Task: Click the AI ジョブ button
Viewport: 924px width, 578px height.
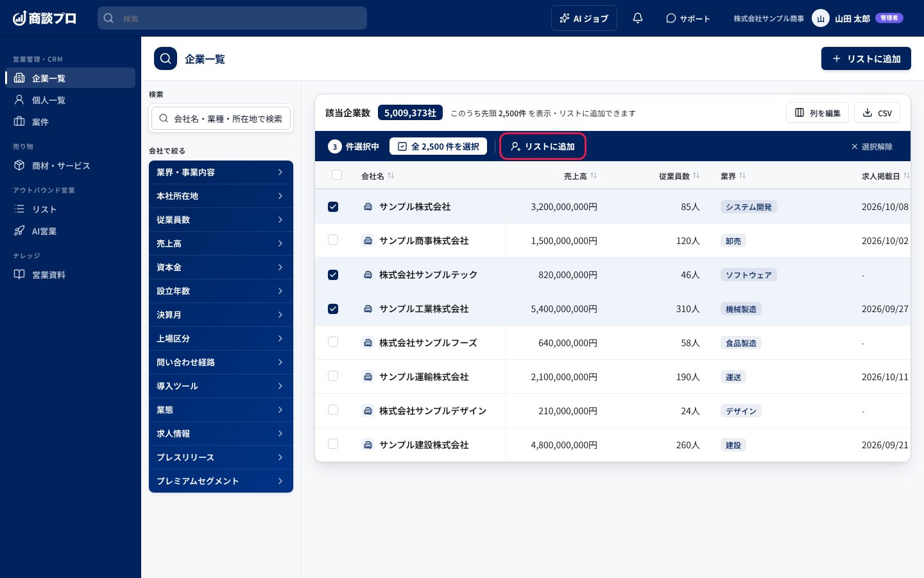Action: tap(584, 18)
